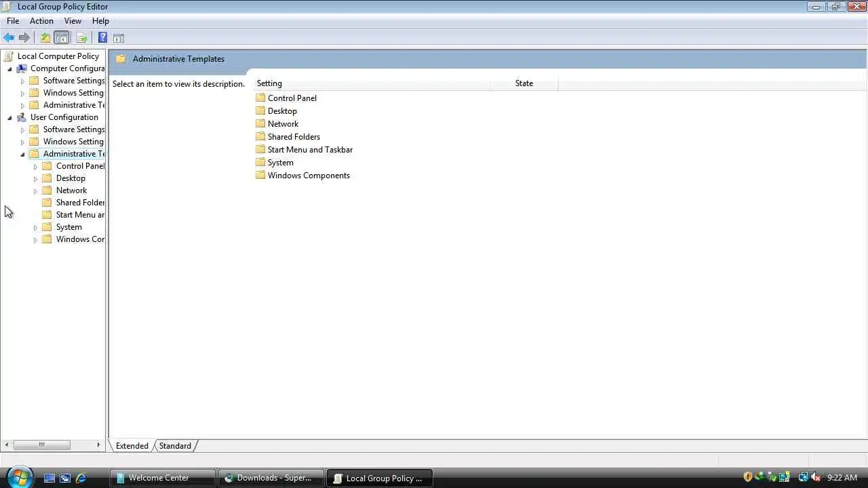Click the Export List toolbar icon
This screenshot has height=488, width=868.
81,38
